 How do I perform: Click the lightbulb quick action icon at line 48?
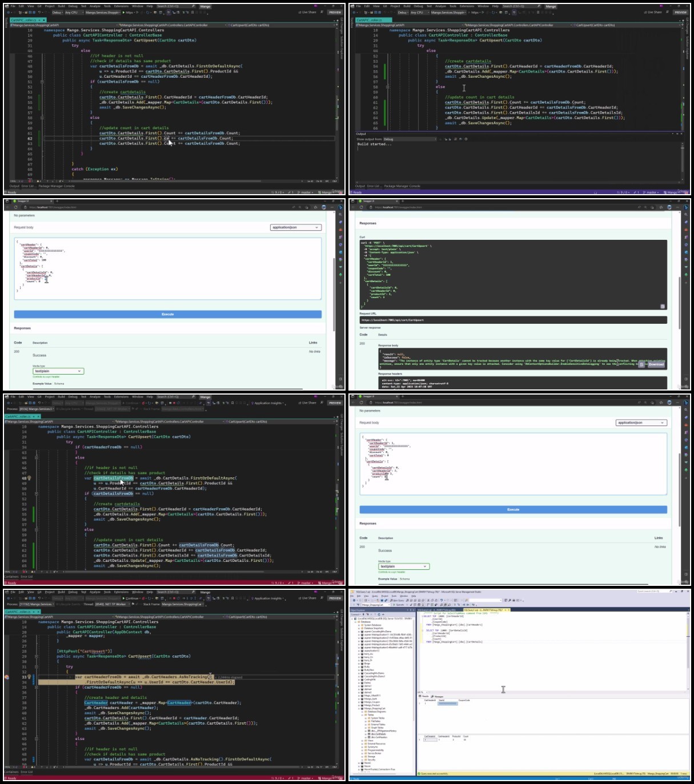pos(30,478)
